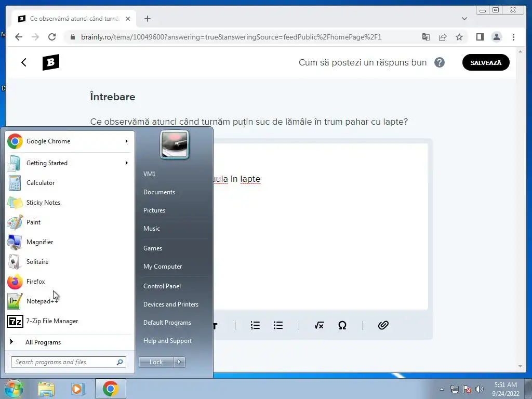Show All Programs list
Image resolution: width=532 pixels, height=399 pixels.
click(70, 342)
